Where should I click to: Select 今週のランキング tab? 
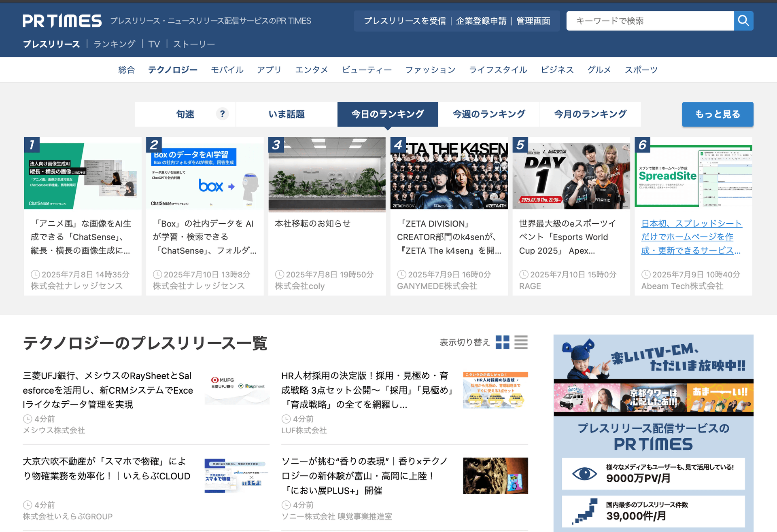pyautogui.click(x=489, y=114)
